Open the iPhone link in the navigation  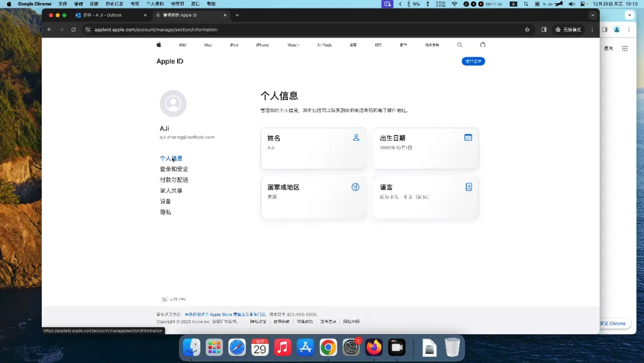[x=262, y=45]
